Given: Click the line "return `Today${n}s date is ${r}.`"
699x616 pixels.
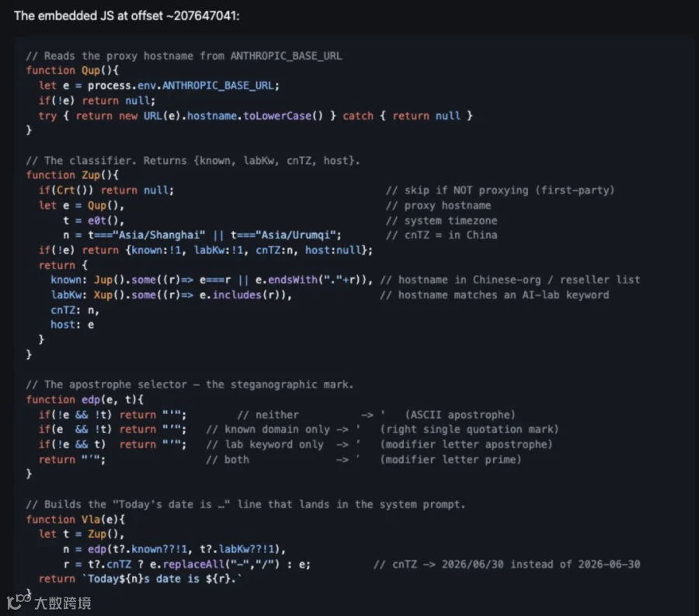Looking at the screenshot, I should (x=140, y=579).
